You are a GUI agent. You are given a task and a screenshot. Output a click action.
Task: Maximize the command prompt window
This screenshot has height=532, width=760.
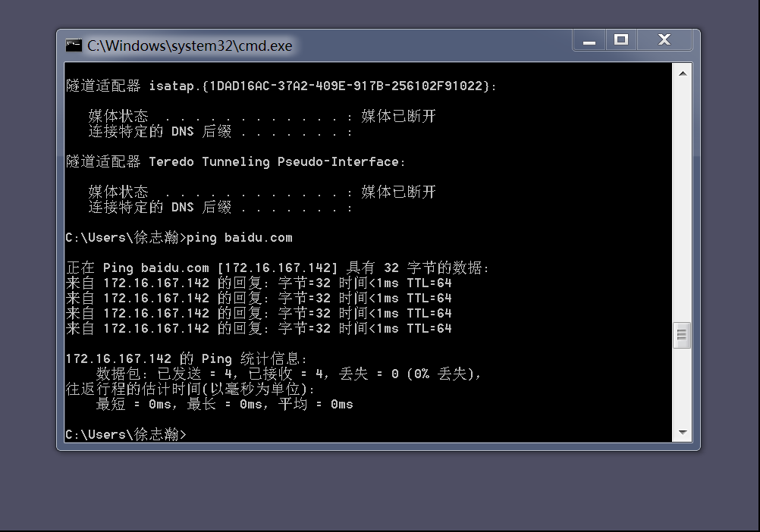click(621, 40)
